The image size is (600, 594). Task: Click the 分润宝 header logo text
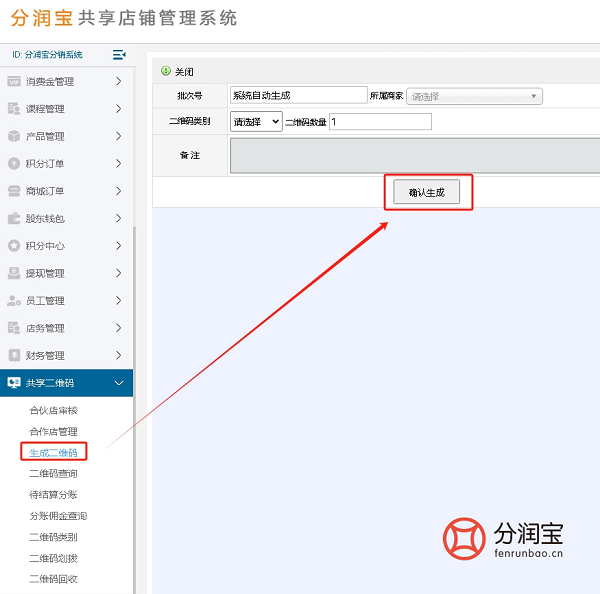point(42,18)
